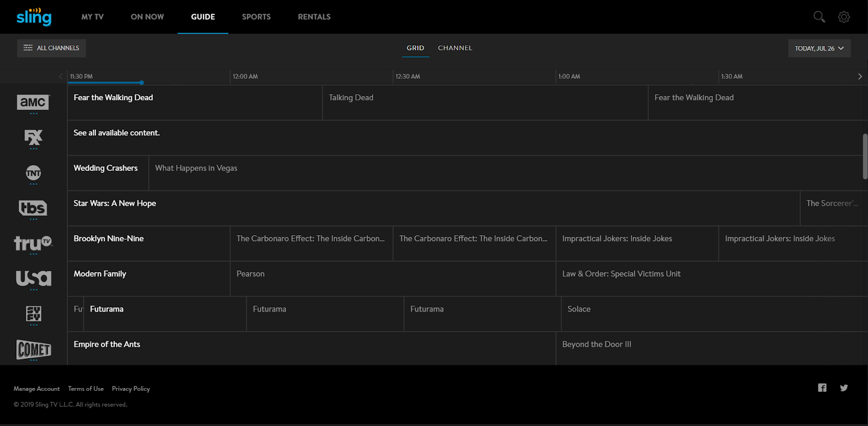
Task: Click the 1:30 AM time header
Action: [x=732, y=76]
